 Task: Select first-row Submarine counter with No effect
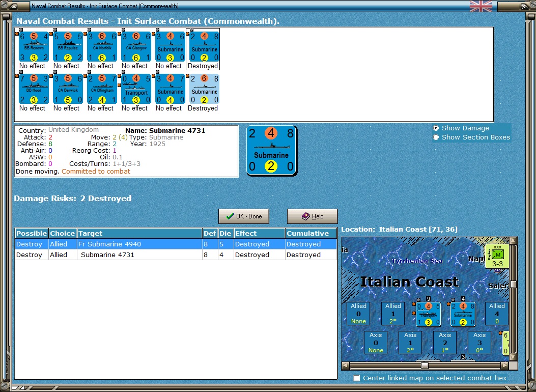pyautogui.click(x=170, y=46)
